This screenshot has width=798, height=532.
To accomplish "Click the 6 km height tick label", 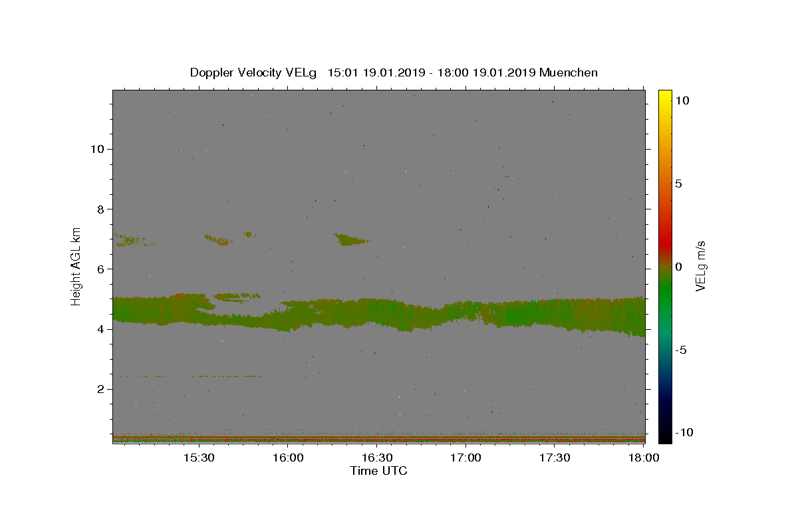I will (x=101, y=269).
